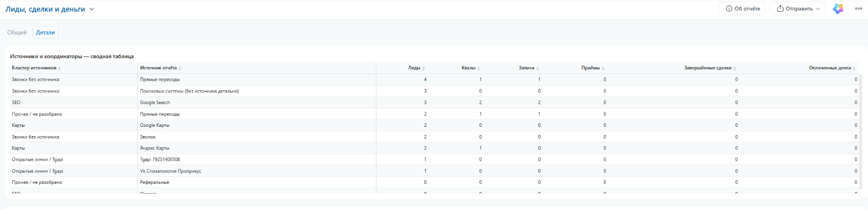
Task: Open the 'Отправить' send dropdown
Action: click(x=798, y=9)
